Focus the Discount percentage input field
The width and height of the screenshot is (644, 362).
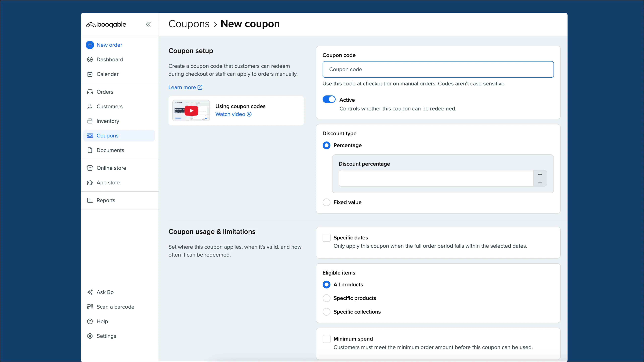point(436,178)
